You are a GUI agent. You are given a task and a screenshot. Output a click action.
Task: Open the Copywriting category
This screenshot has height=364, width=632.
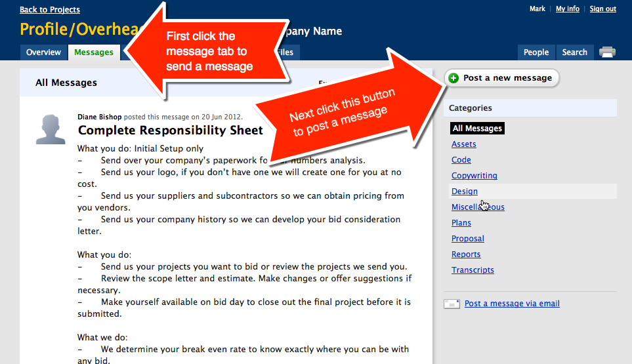click(x=474, y=176)
